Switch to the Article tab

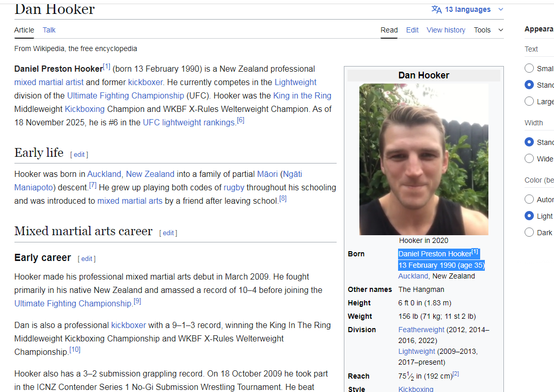[24, 30]
